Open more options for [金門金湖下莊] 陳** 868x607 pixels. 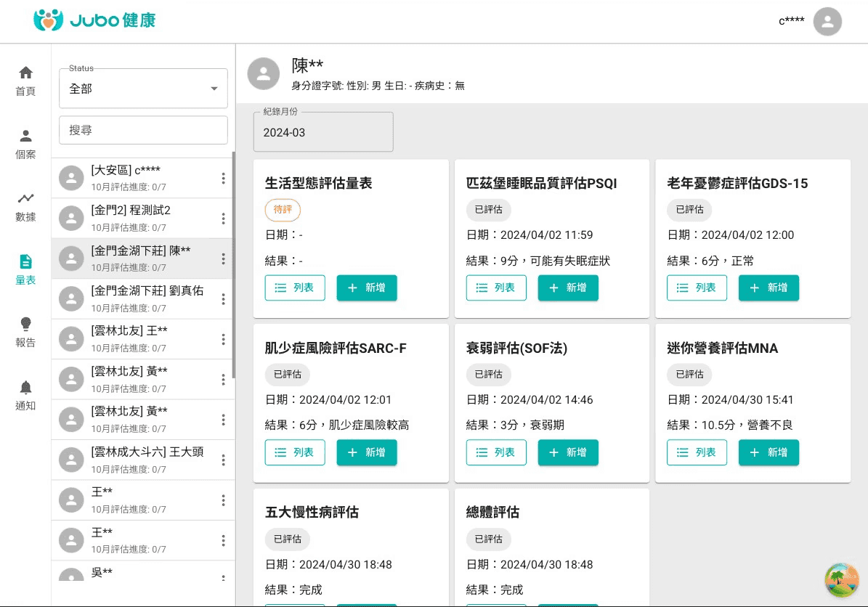[223, 258]
